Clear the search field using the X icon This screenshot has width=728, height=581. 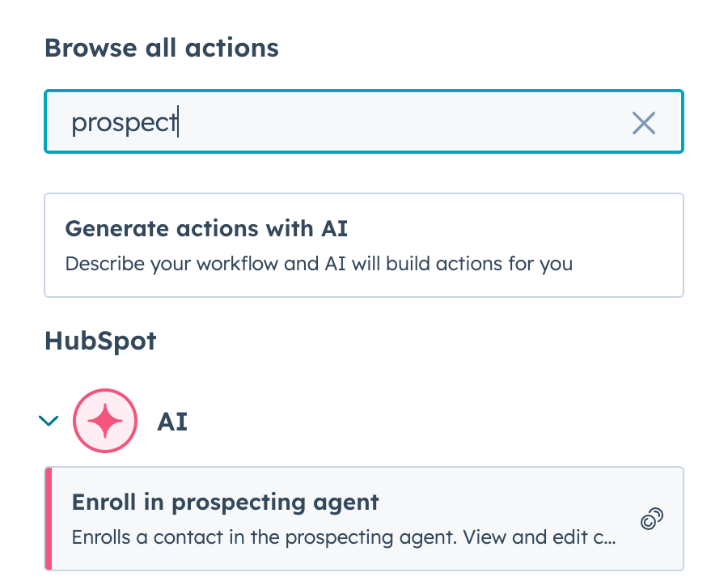(643, 123)
